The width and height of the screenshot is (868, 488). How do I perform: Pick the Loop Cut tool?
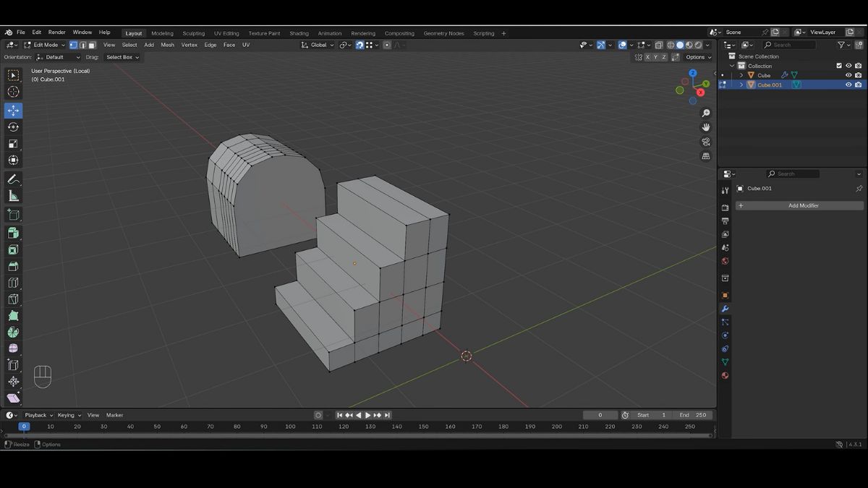coord(13,283)
